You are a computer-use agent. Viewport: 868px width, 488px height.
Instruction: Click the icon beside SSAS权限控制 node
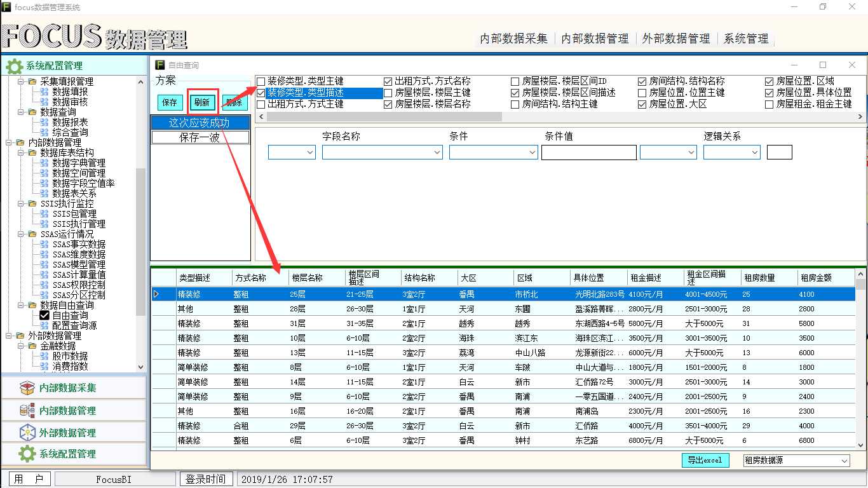tap(44, 285)
